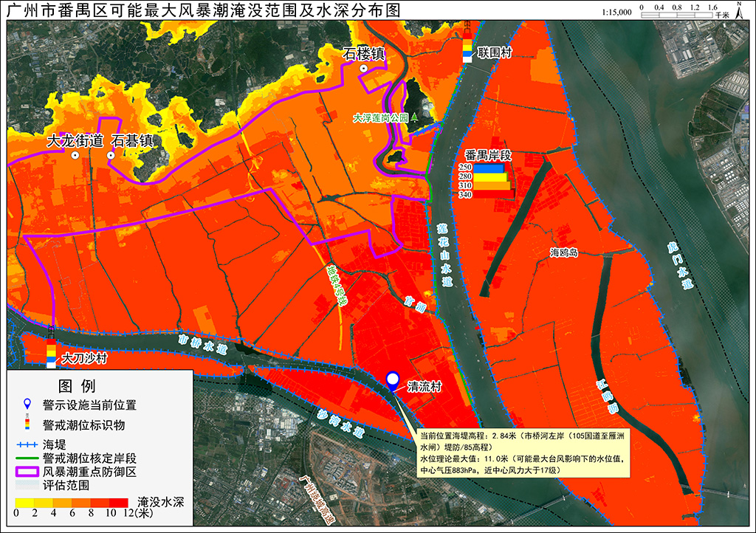Click the 广州绕城高速 expressway label
The width and height of the screenshot is (756, 533).
pos(317,500)
